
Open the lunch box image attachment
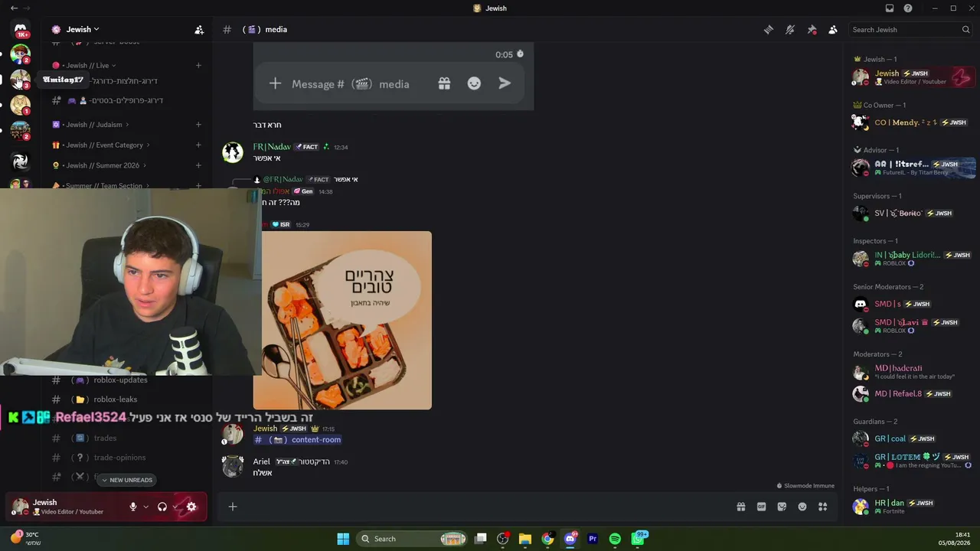342,321
